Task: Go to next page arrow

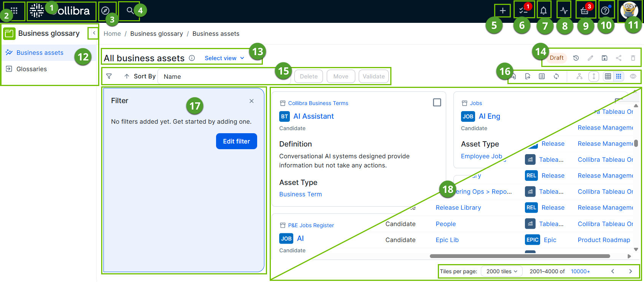Action: (630, 271)
